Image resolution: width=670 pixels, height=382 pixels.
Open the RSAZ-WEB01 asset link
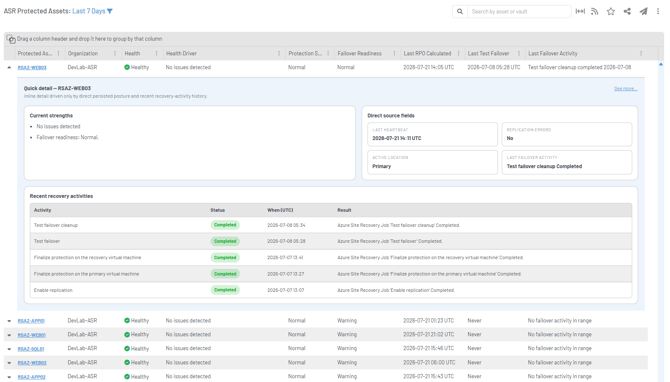point(32,335)
